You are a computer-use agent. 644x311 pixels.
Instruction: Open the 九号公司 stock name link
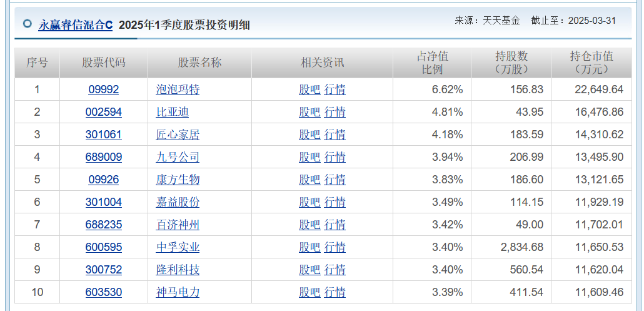178,157
